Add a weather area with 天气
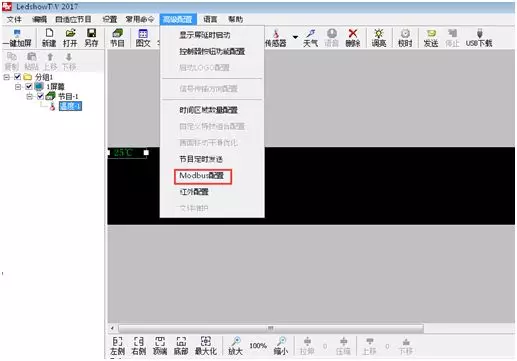Screen dimensions: 517x361 [x=310, y=38]
